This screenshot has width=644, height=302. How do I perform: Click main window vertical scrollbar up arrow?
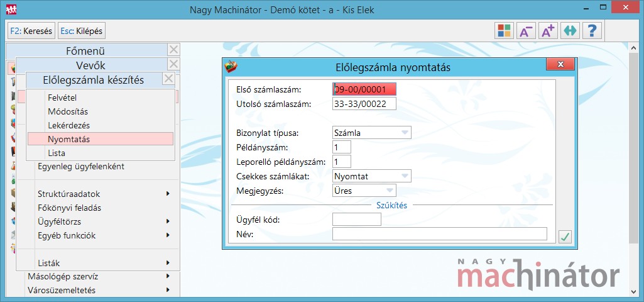coord(634,47)
